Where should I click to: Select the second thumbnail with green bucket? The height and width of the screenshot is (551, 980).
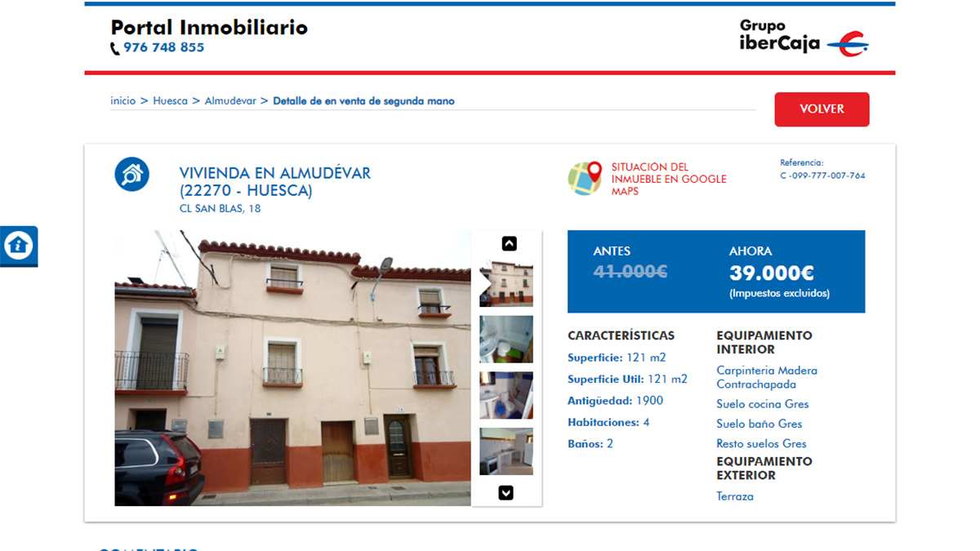[x=506, y=339]
